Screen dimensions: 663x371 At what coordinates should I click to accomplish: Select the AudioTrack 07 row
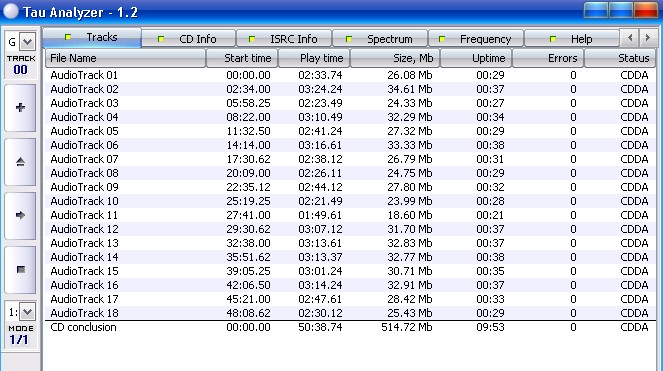350,159
